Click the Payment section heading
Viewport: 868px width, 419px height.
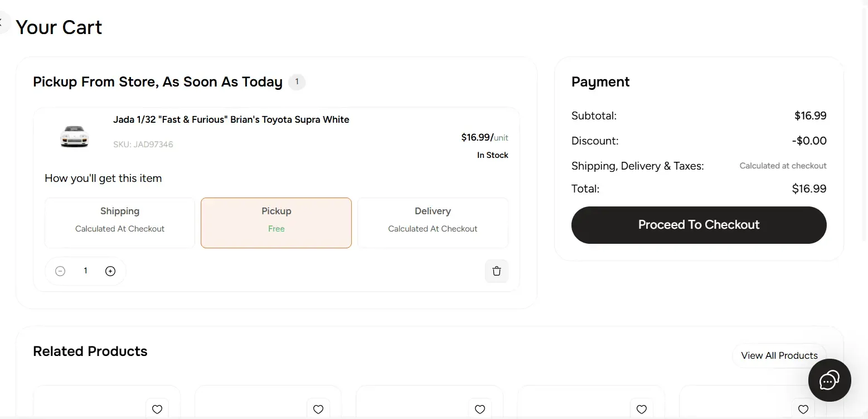[600, 81]
